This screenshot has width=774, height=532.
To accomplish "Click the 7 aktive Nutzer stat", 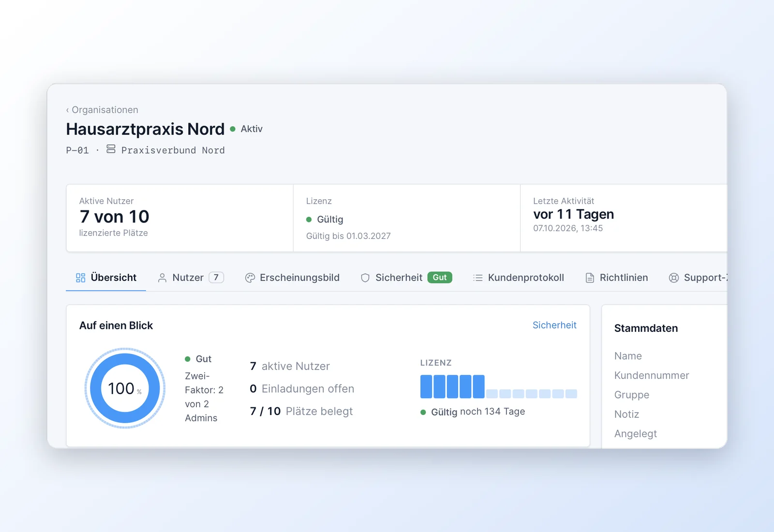I will [290, 366].
